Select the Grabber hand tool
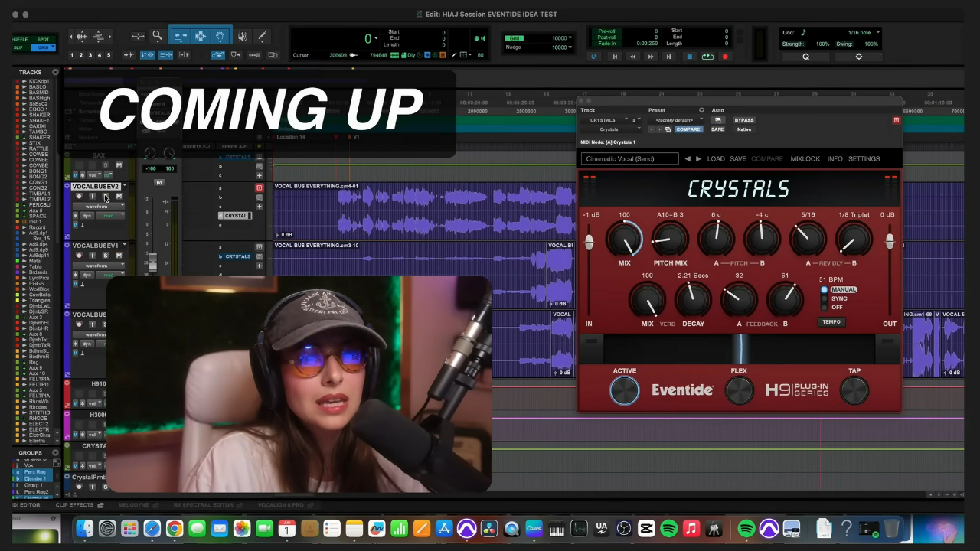The image size is (980, 551). pyautogui.click(x=220, y=36)
